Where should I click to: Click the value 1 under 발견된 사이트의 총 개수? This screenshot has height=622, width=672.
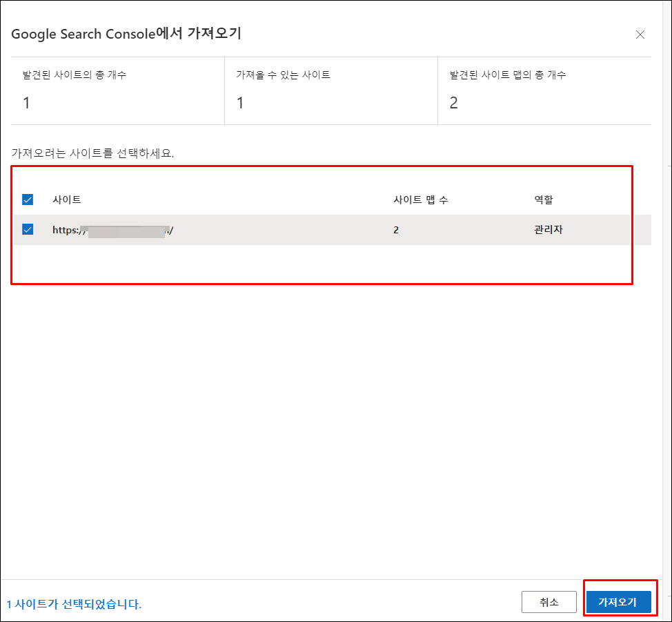pos(27,103)
